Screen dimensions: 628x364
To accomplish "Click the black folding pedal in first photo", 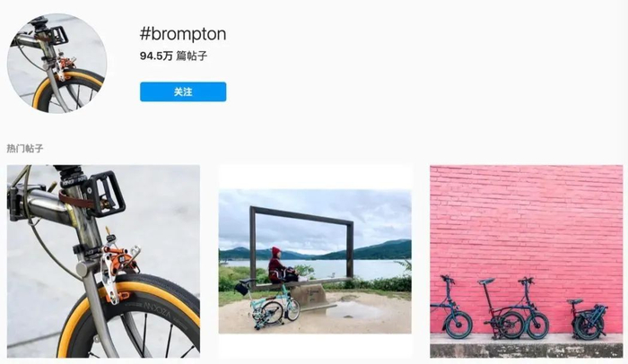I will tap(105, 195).
